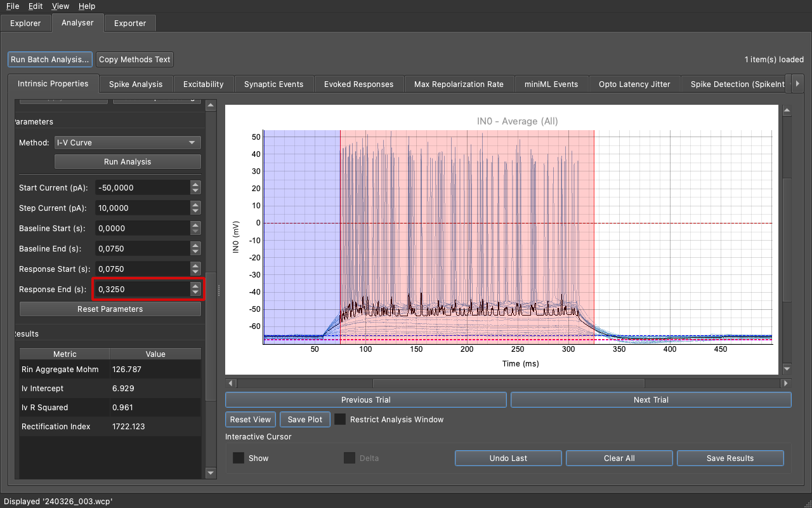Open the Excitability tab
Viewport: 812px width, 508px height.
204,84
